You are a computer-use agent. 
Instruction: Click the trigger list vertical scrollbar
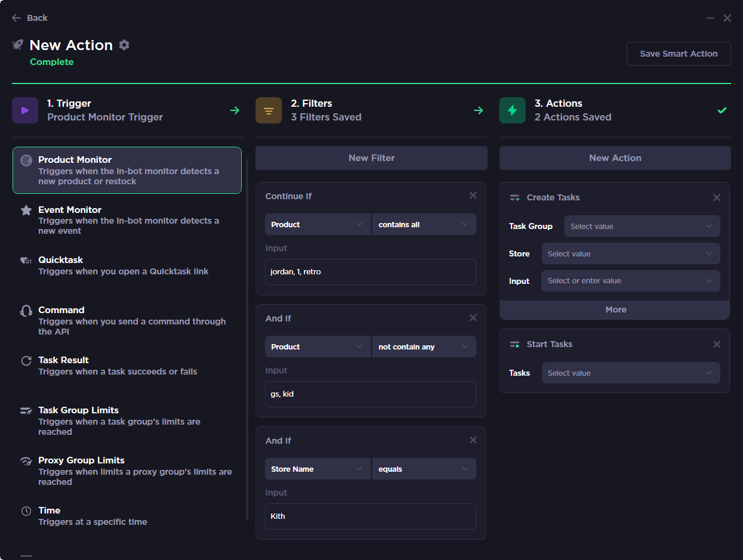[x=247, y=340]
